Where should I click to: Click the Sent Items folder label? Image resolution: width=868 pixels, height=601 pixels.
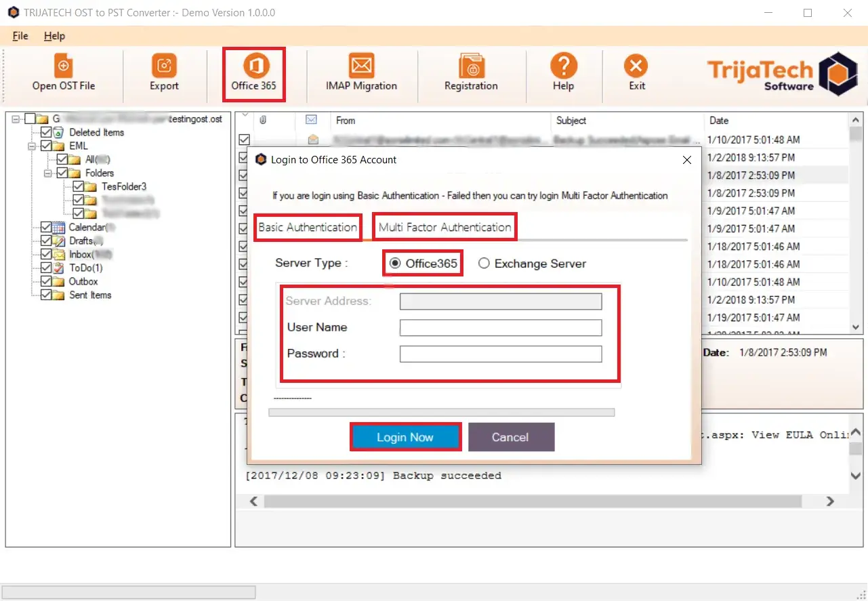[90, 295]
